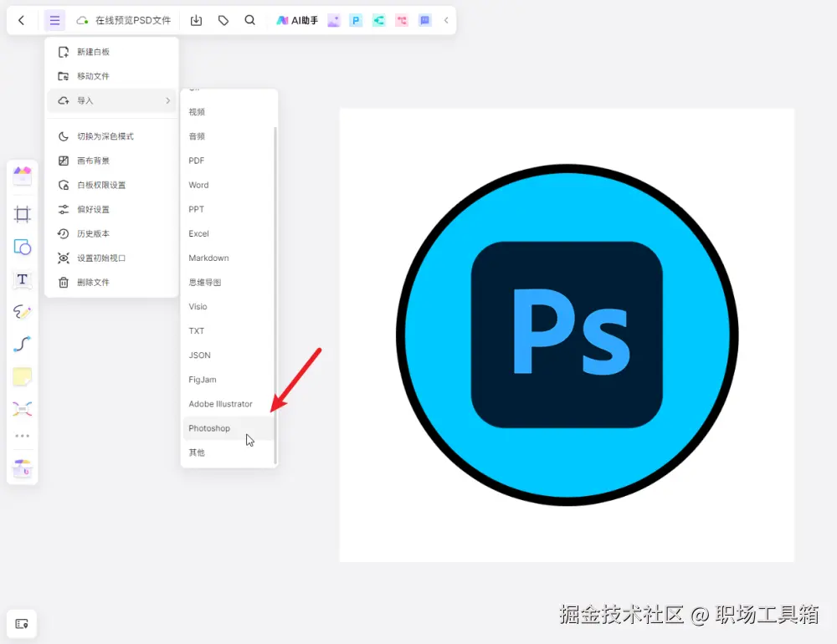Open search with the magnifier icon

coord(249,20)
